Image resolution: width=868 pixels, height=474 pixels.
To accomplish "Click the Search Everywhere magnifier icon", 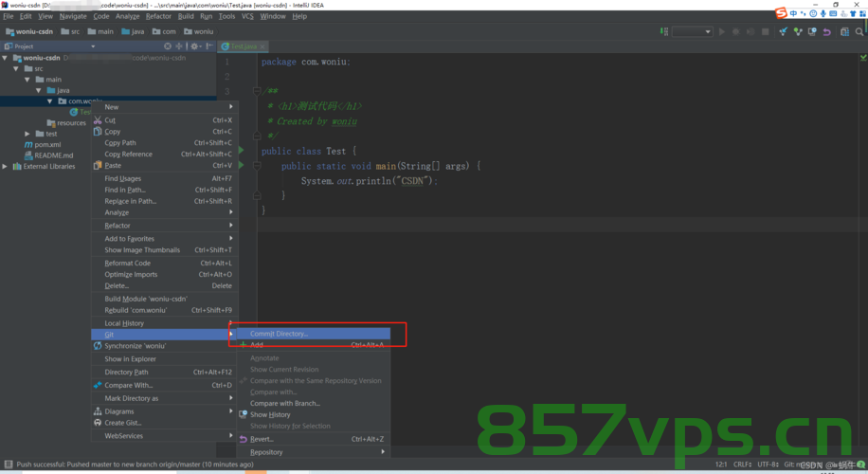I will (859, 31).
